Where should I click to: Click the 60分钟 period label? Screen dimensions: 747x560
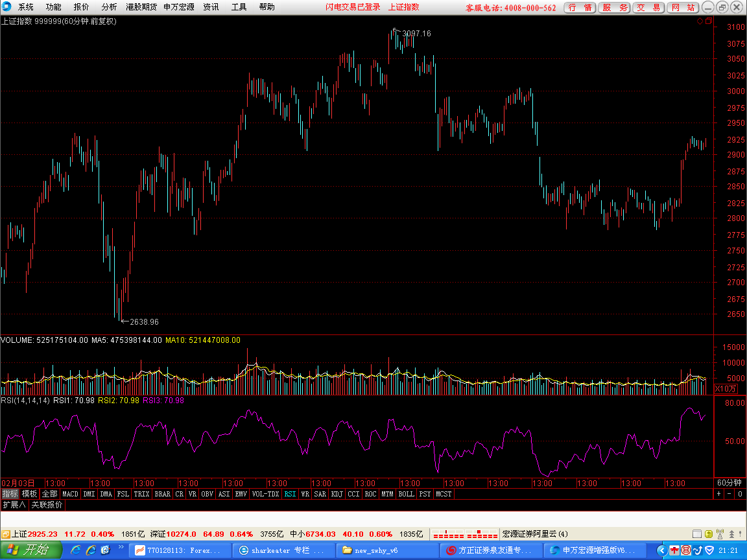click(729, 483)
